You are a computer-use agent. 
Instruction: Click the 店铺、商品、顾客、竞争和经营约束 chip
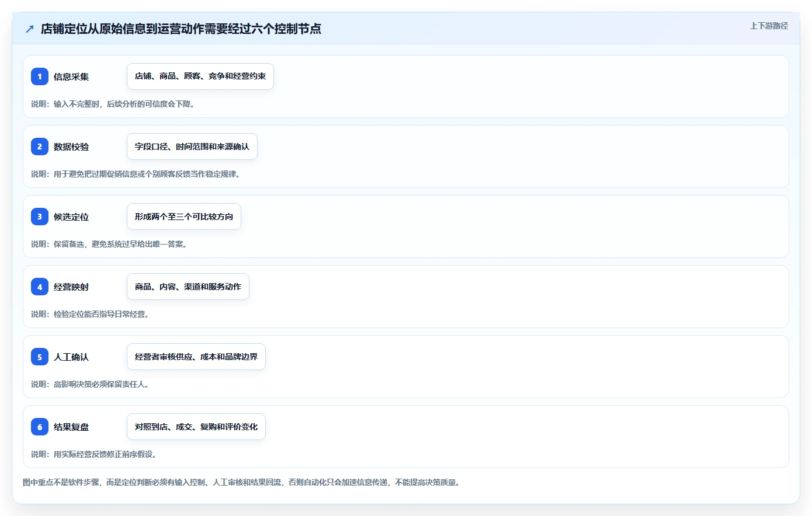click(200, 76)
